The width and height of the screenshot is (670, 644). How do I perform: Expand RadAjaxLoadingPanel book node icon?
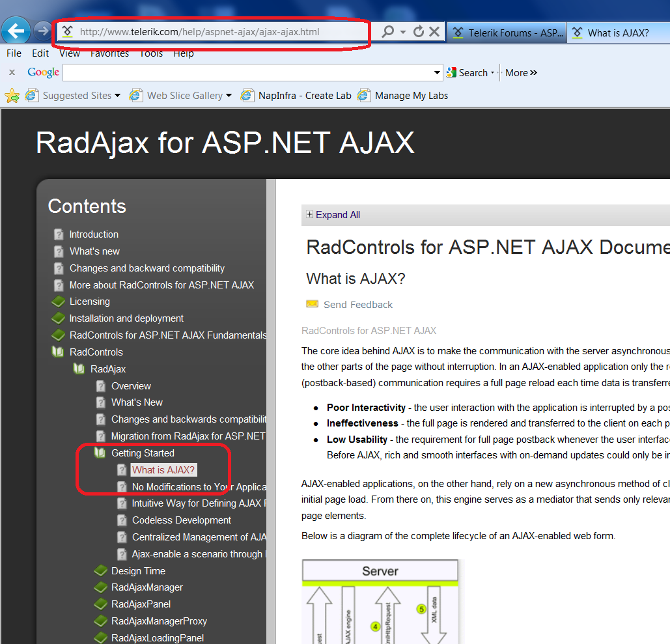coord(100,637)
